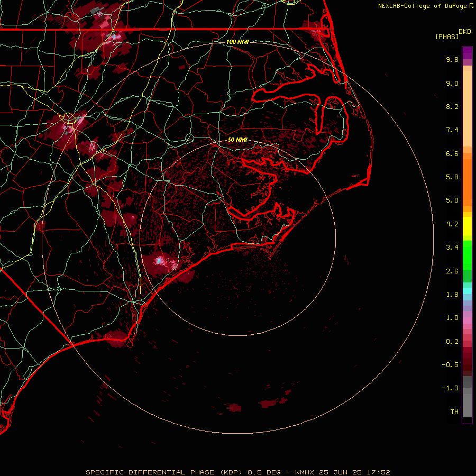The image size is (476, 476).
Task: Select the 9.0 legend value
Action: (x=452, y=83)
